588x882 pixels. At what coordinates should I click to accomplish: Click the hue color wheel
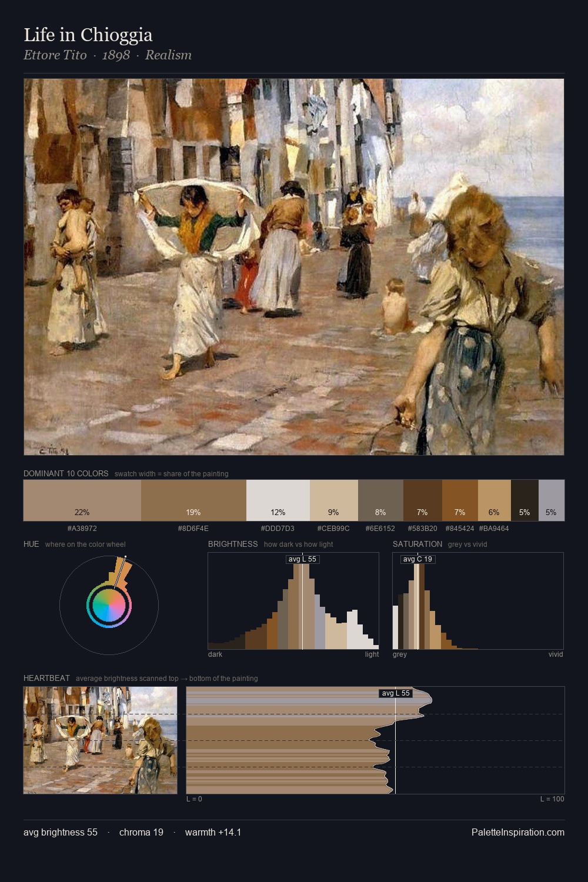[109, 604]
